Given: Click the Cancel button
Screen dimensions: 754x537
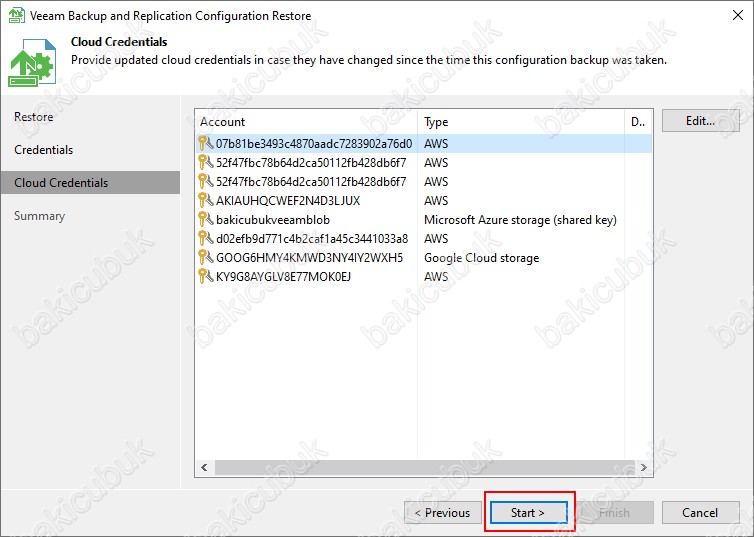Looking at the screenshot, I should (700, 512).
